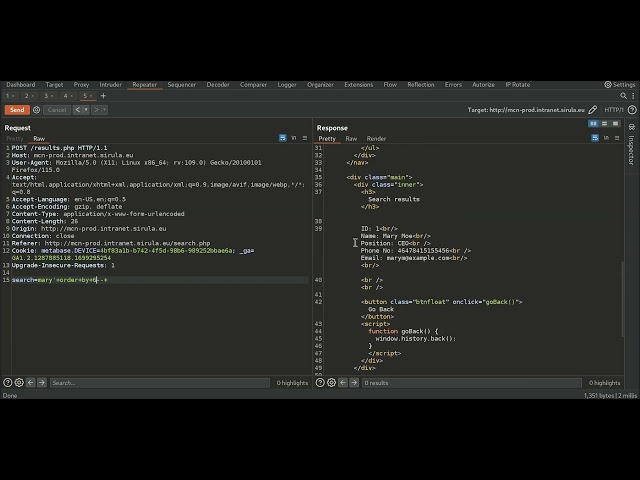Add a new Repeater tab
The height and width of the screenshot is (480, 640).
pyautogui.click(x=103, y=96)
